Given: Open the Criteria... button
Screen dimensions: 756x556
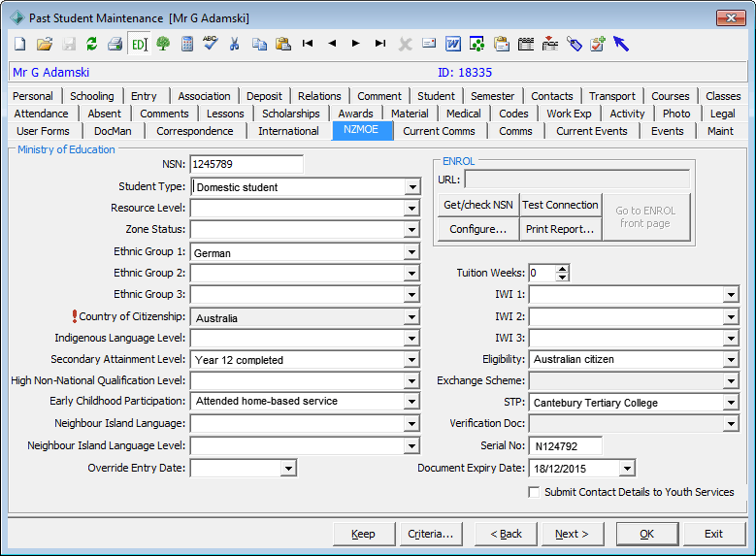Looking at the screenshot, I should pyautogui.click(x=431, y=534).
